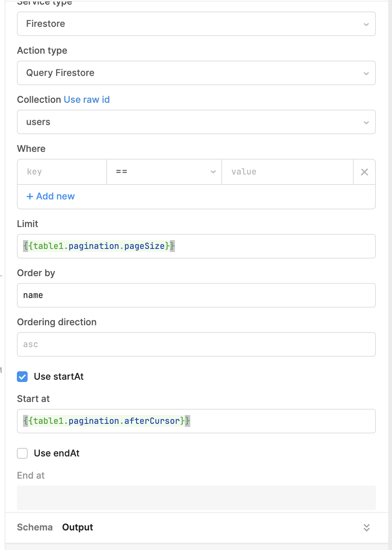Click the Limit field with pageSize expression
Viewport: 392px width, 550px height.
(x=196, y=246)
